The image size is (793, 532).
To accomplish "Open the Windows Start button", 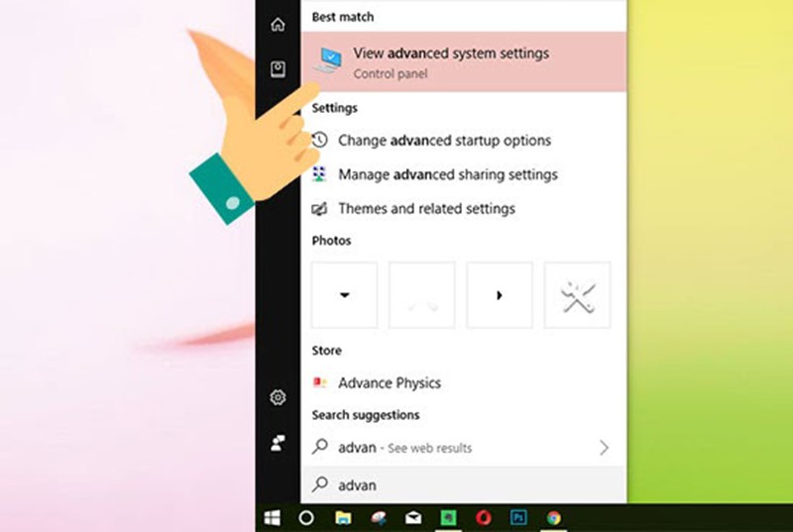I will click(272, 517).
